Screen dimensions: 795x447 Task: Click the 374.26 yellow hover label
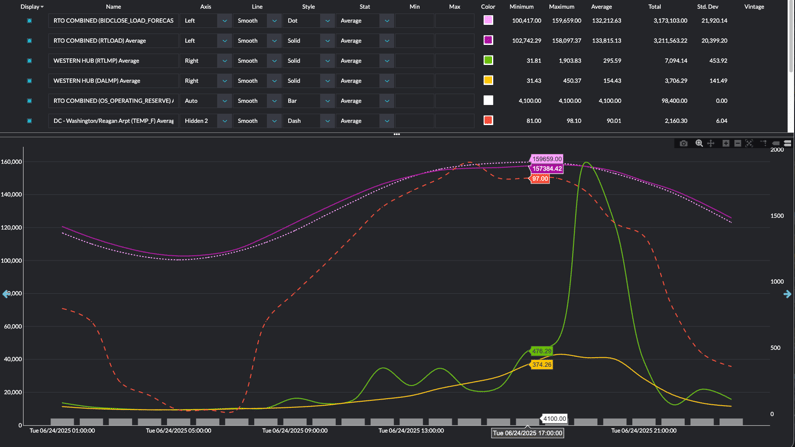point(541,365)
